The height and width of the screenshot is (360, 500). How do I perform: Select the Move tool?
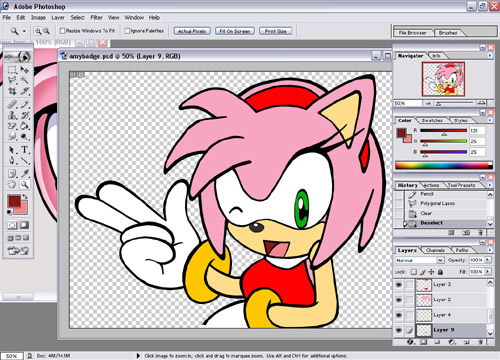click(24, 70)
